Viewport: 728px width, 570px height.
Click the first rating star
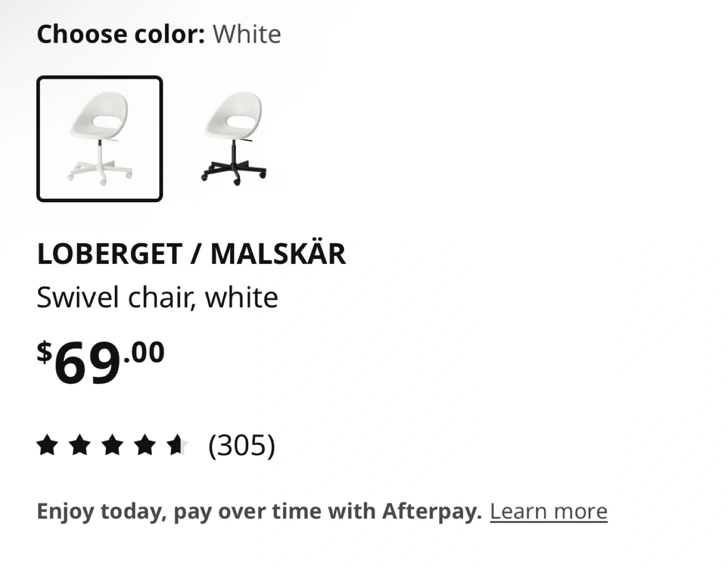click(x=47, y=446)
